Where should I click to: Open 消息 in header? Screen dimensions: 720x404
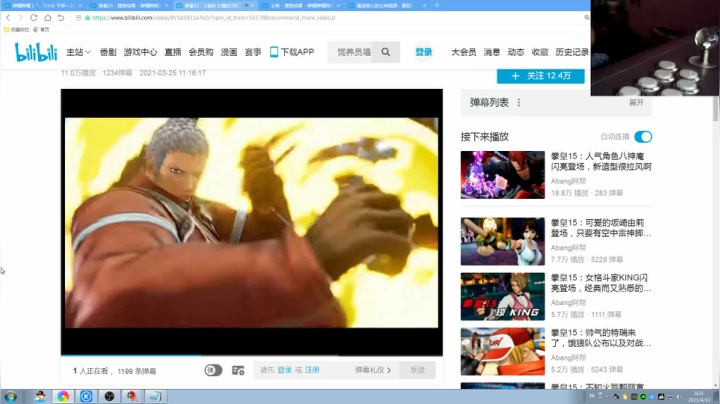pyautogui.click(x=491, y=52)
